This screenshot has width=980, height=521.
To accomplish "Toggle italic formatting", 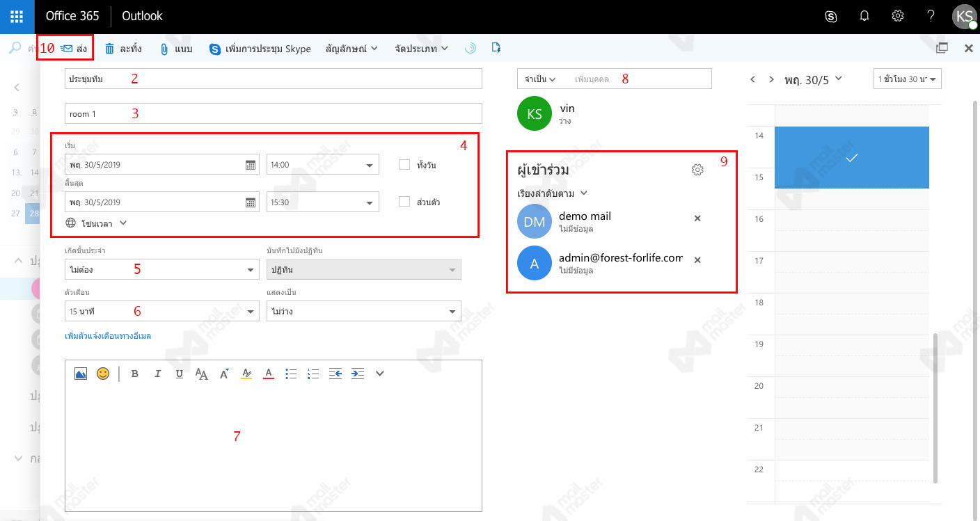I will click(x=157, y=374).
